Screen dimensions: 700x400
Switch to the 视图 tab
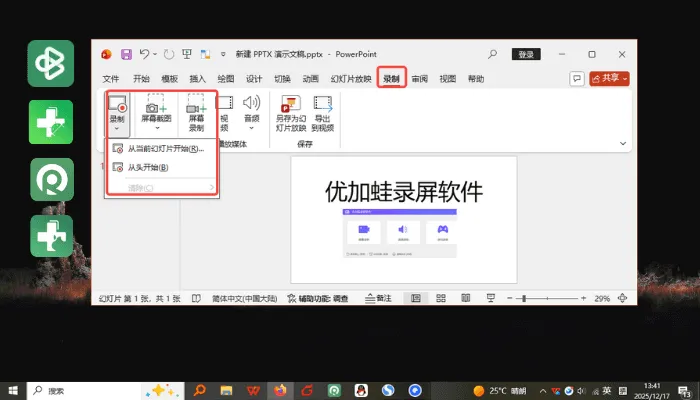447,79
